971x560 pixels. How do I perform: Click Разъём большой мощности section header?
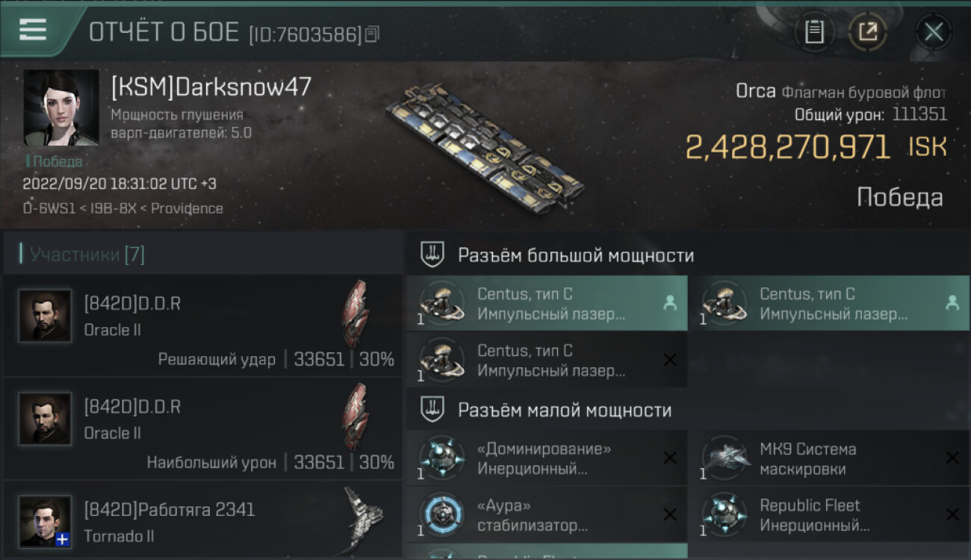(x=575, y=255)
